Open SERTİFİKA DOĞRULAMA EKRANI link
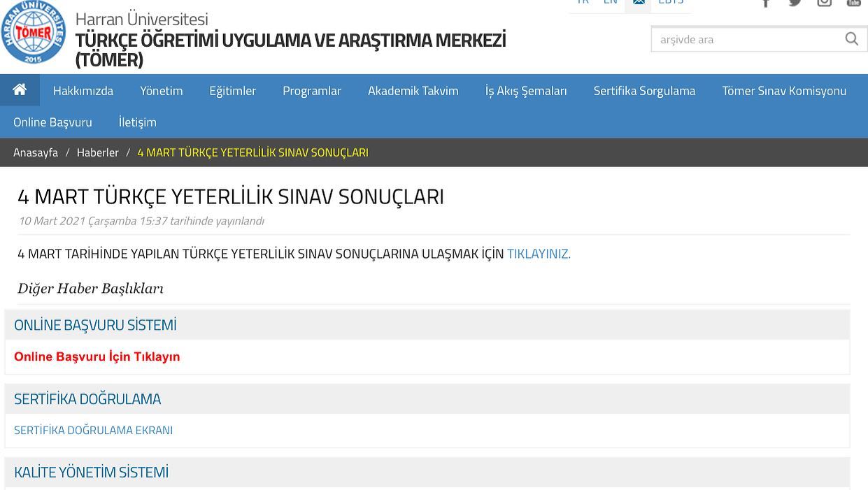 (93, 430)
